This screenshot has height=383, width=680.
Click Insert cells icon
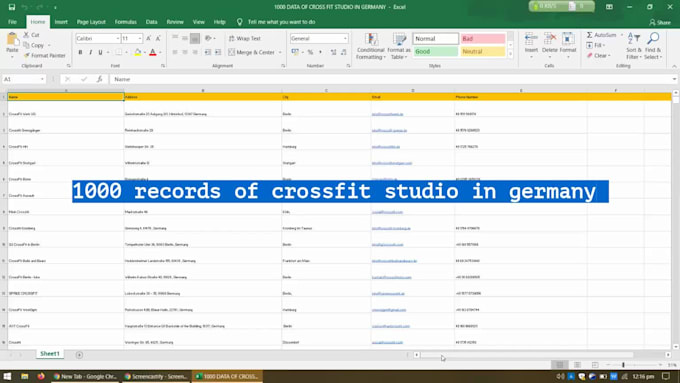pyautogui.click(x=531, y=39)
